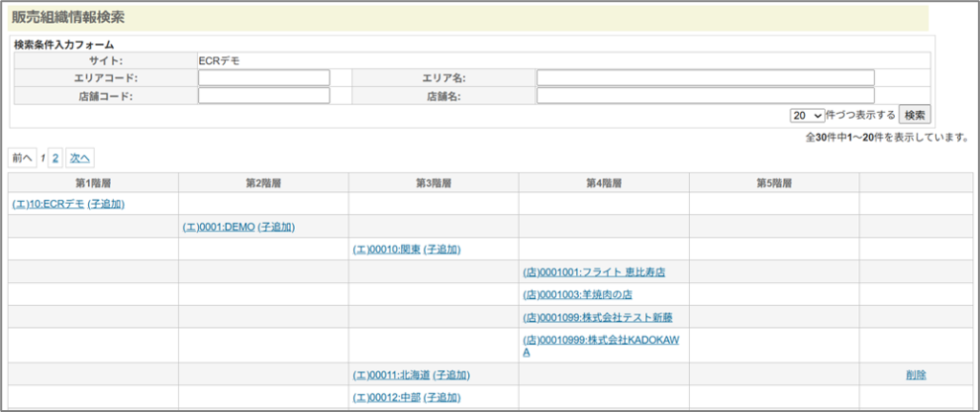Click the エリア名 text field
Image resolution: width=980 pixels, height=412 pixels.
(705, 78)
